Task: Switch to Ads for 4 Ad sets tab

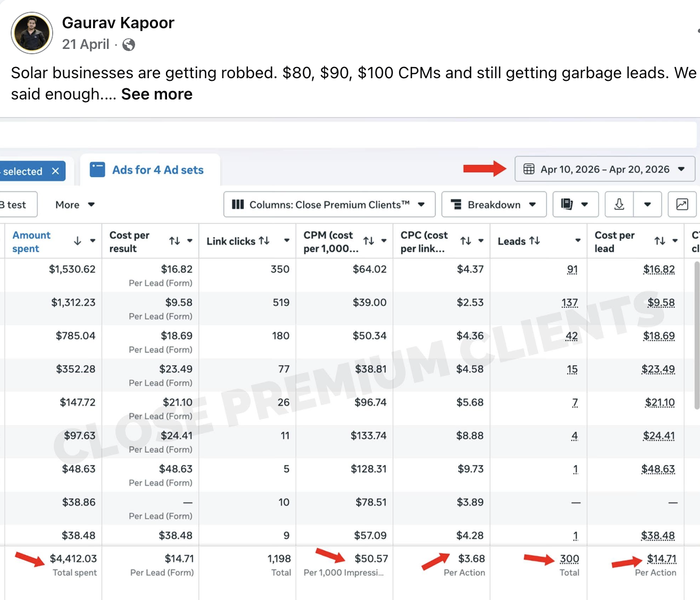Action: coord(150,170)
